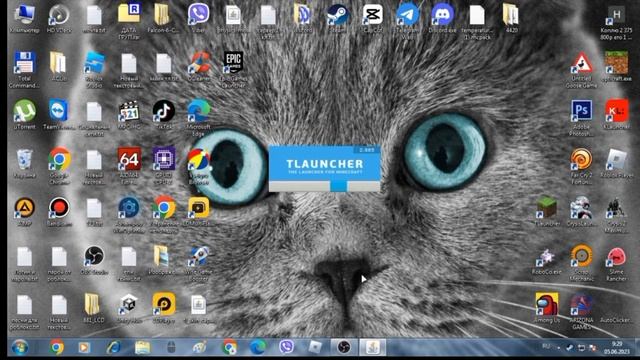The image size is (640, 360).
Task: Open the Recycle Bin desktop icon
Action: (x=24, y=163)
